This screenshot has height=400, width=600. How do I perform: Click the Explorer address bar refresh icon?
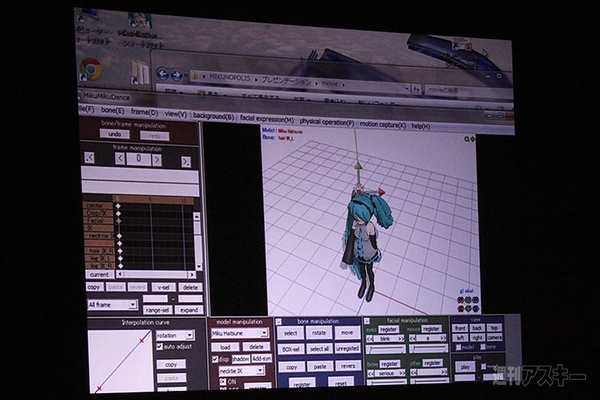click(x=416, y=90)
